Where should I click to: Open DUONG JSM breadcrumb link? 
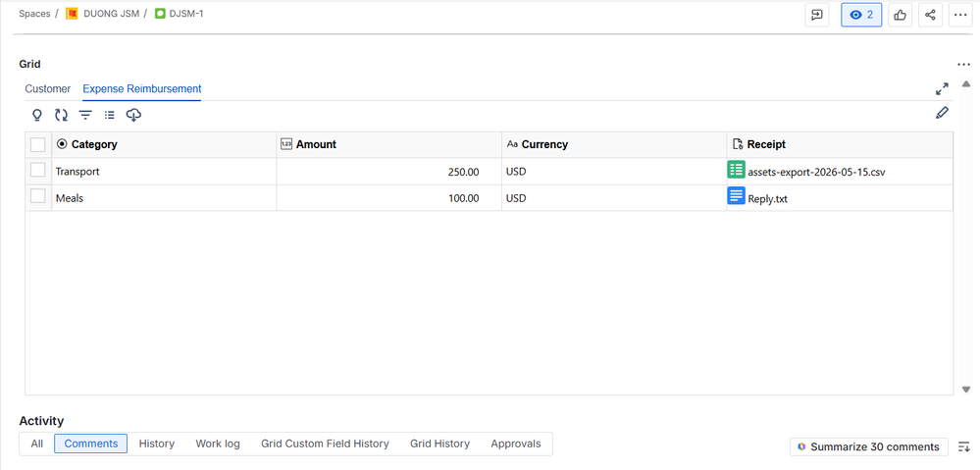pyautogui.click(x=111, y=13)
